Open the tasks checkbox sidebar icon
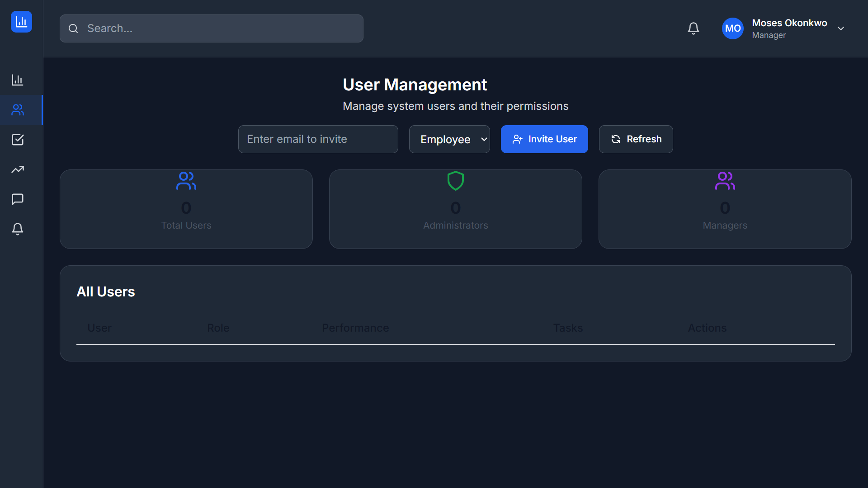The width and height of the screenshot is (868, 488). click(x=18, y=140)
